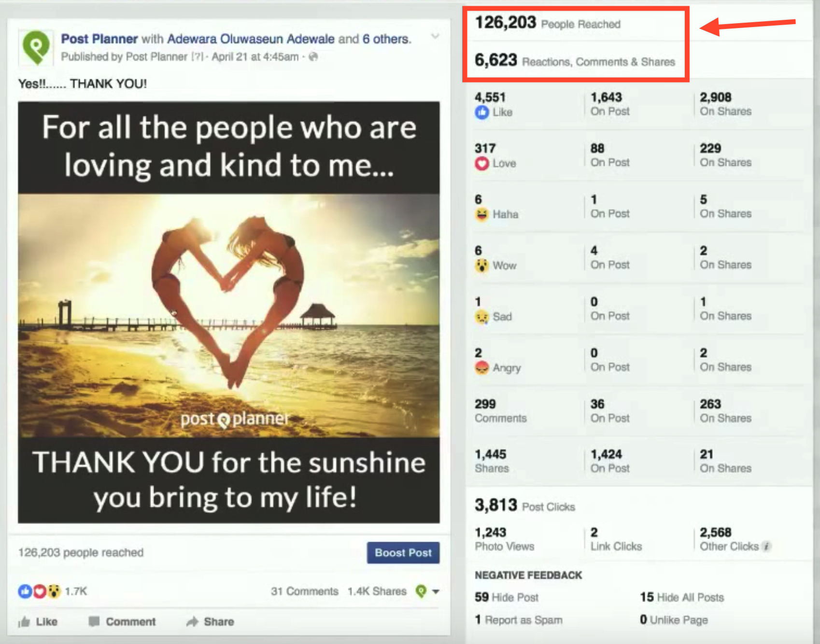Open the '6 others' tagged people link
The image size is (820, 644).
click(x=385, y=39)
